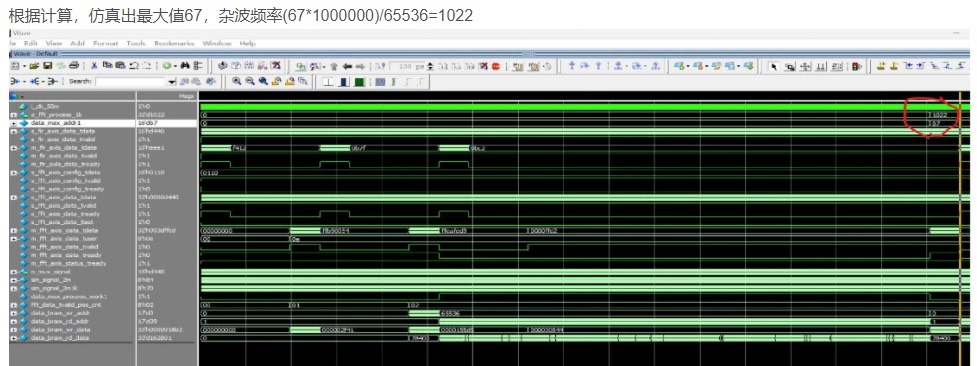Click the dark blue waveform-format icon
Viewport: 977px width, 366px height.
(344, 82)
